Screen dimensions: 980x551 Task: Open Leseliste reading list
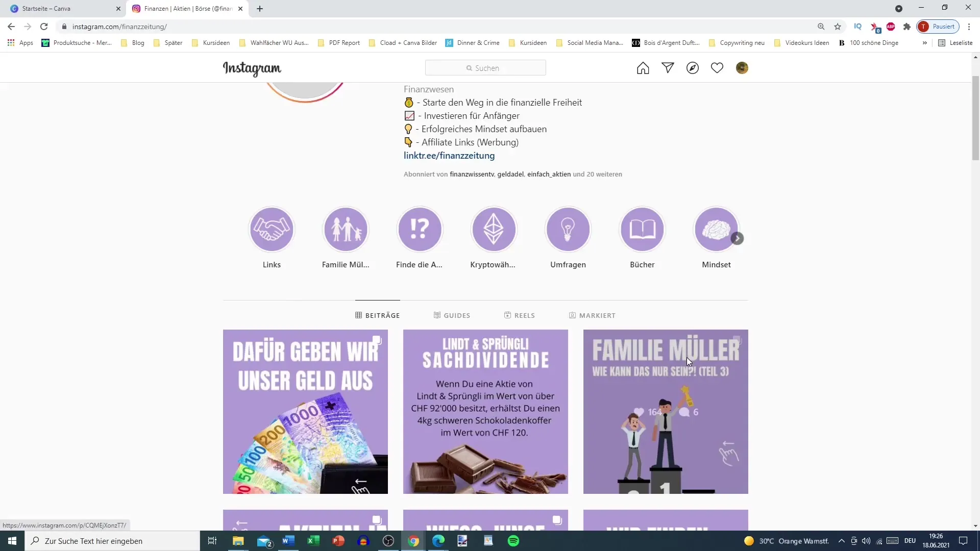tap(955, 43)
